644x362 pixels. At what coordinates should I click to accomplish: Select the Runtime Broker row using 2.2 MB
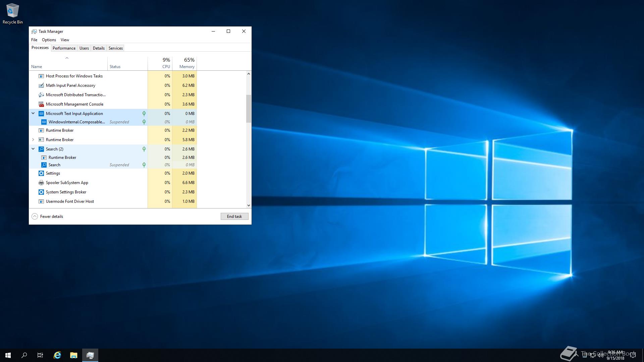[113, 130]
